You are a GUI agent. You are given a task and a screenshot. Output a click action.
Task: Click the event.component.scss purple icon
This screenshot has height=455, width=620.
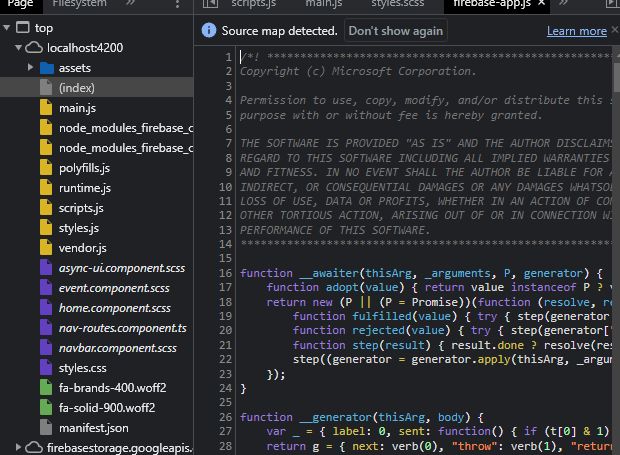coord(46,288)
